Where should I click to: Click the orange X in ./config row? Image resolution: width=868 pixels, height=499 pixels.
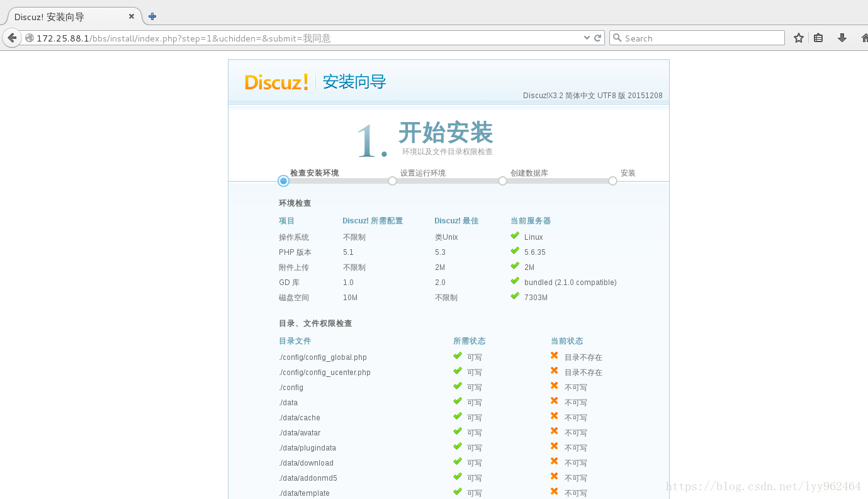pos(555,386)
